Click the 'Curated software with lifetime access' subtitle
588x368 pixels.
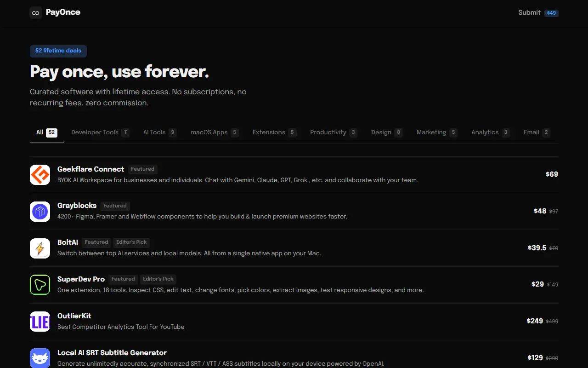pyautogui.click(x=138, y=97)
